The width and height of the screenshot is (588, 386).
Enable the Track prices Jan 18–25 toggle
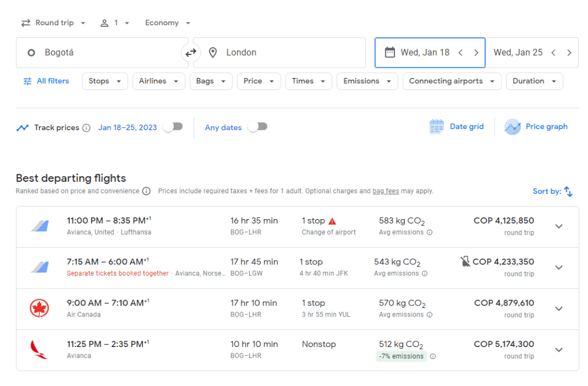(x=172, y=127)
